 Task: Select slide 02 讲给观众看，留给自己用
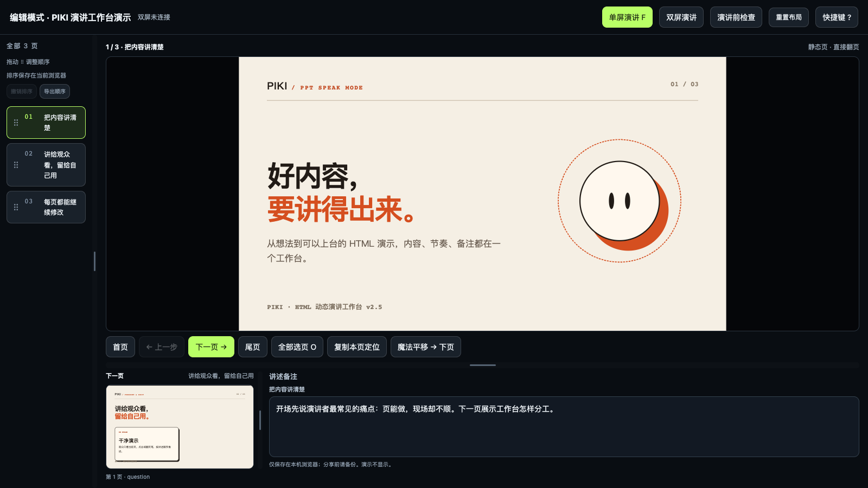[46, 165]
